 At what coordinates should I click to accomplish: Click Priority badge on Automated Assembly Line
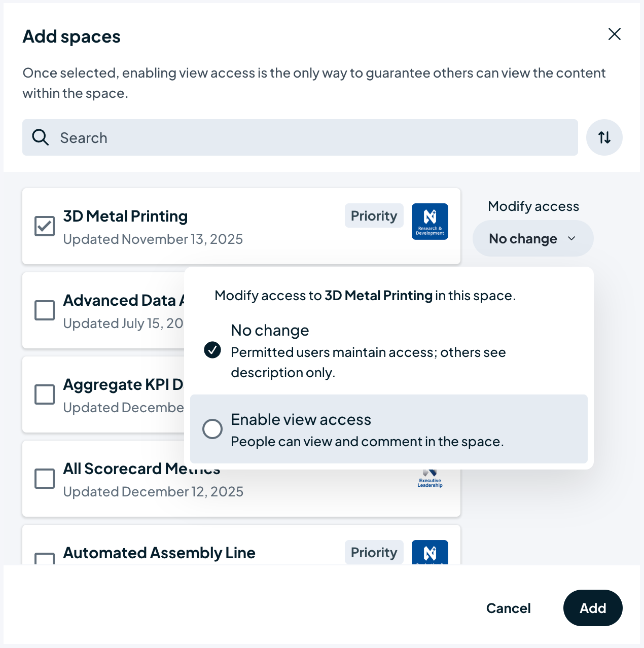tap(374, 552)
